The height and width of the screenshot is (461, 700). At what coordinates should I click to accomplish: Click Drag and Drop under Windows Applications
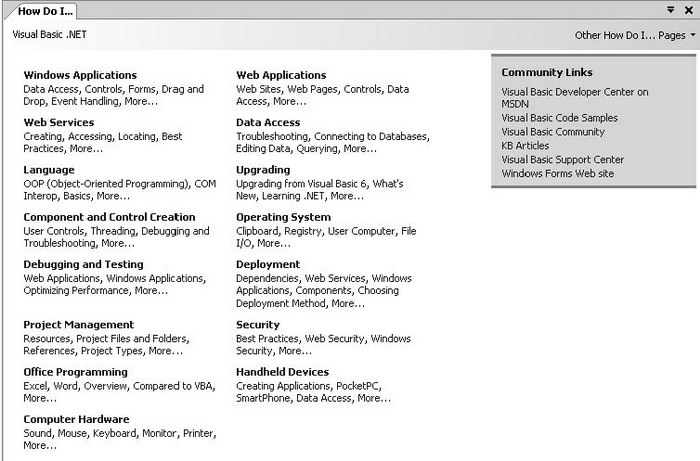click(x=113, y=95)
